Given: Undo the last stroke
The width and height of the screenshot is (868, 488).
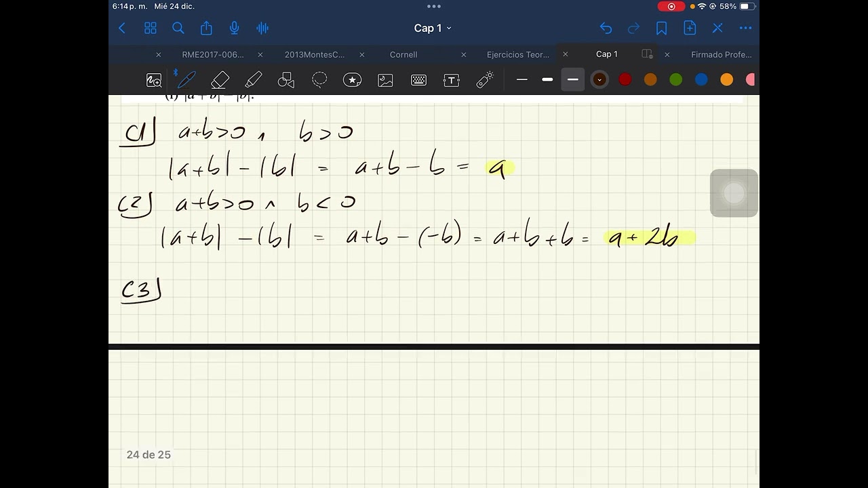Looking at the screenshot, I should [x=606, y=28].
